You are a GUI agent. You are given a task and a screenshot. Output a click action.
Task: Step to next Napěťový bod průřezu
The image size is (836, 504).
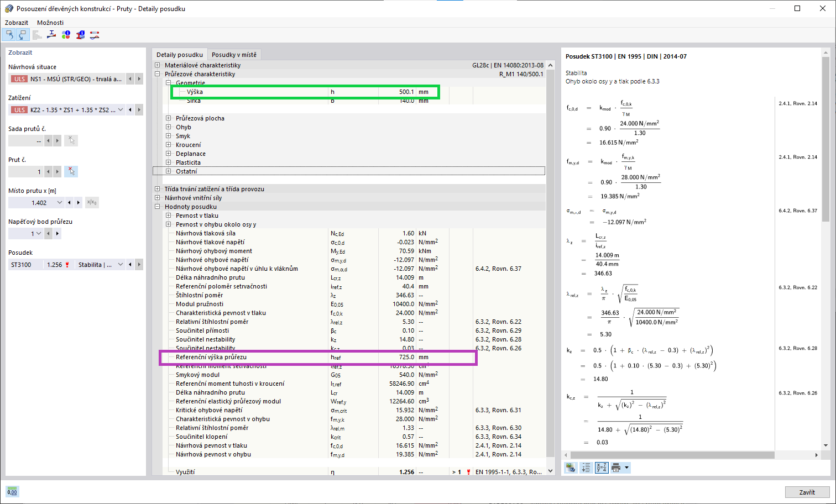(x=58, y=233)
